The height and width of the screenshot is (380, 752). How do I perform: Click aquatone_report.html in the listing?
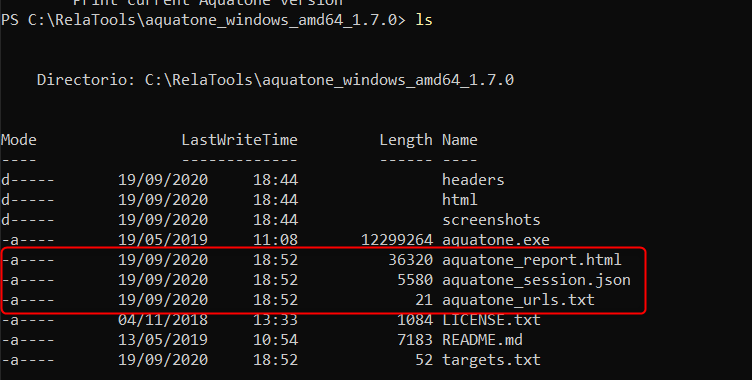point(531,260)
